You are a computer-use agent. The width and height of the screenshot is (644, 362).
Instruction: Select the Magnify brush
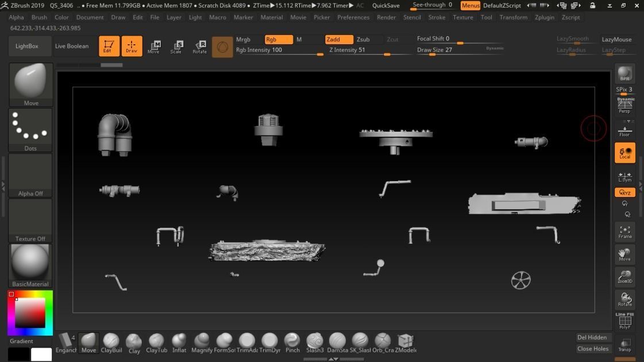202,342
